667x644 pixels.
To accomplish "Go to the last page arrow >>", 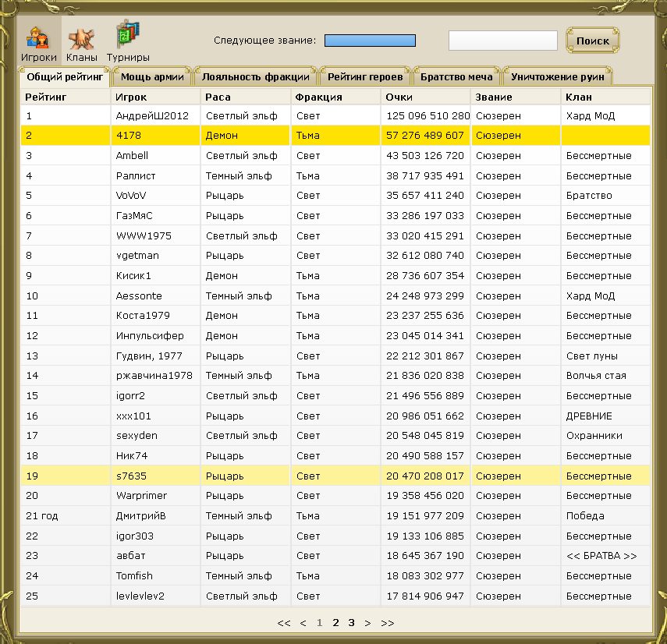I will coord(387,623).
